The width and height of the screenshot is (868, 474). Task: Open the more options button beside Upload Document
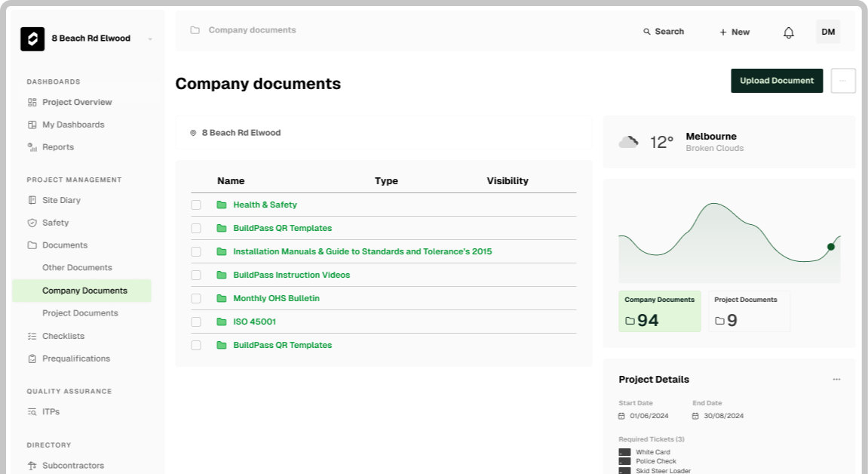[x=843, y=81]
